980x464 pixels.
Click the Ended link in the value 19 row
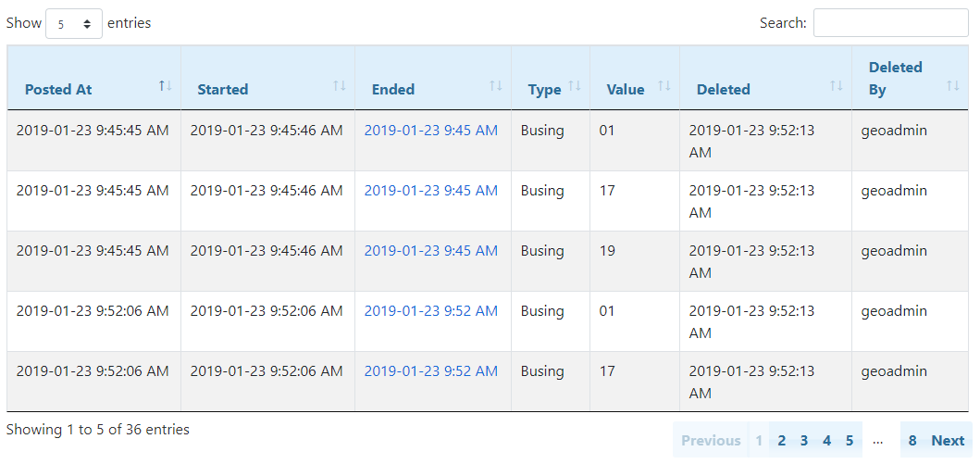point(430,251)
